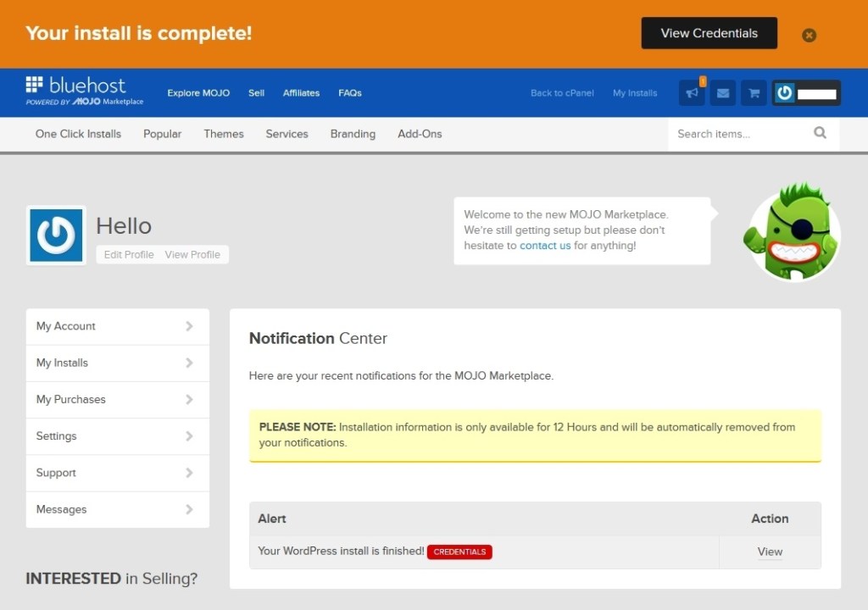Click the red CREDENTIALS badge
Viewport: 868px width, 610px height.
click(x=459, y=552)
